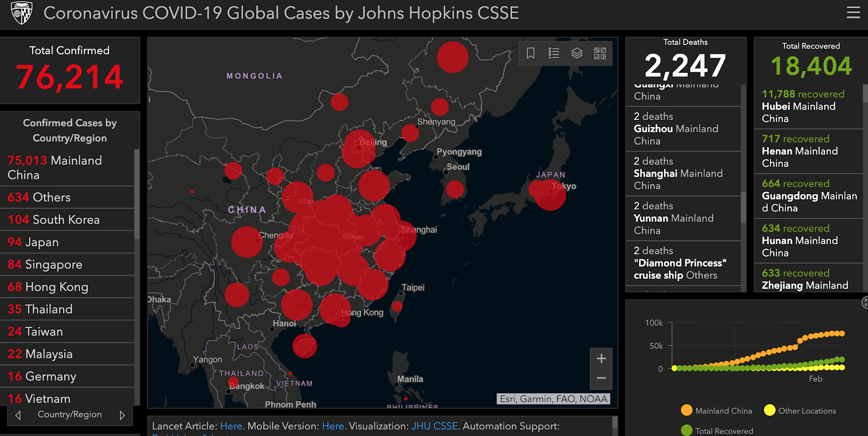Open the JHU CSSE visualization link

pyautogui.click(x=435, y=426)
